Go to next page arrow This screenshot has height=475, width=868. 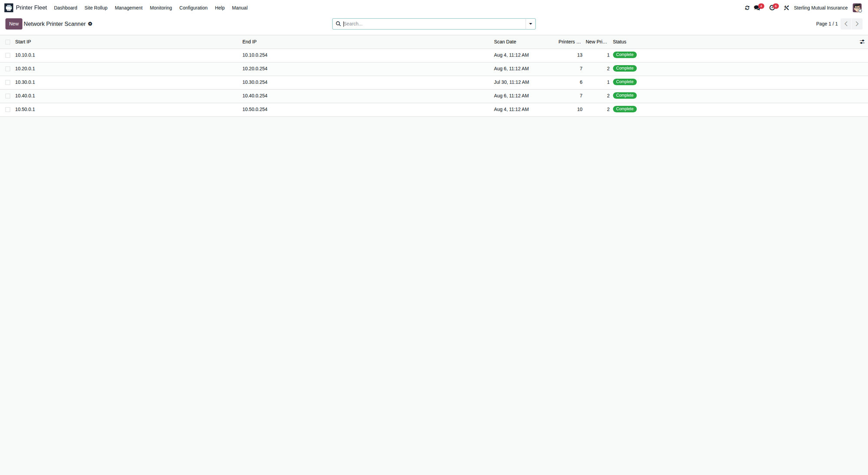coord(857,24)
